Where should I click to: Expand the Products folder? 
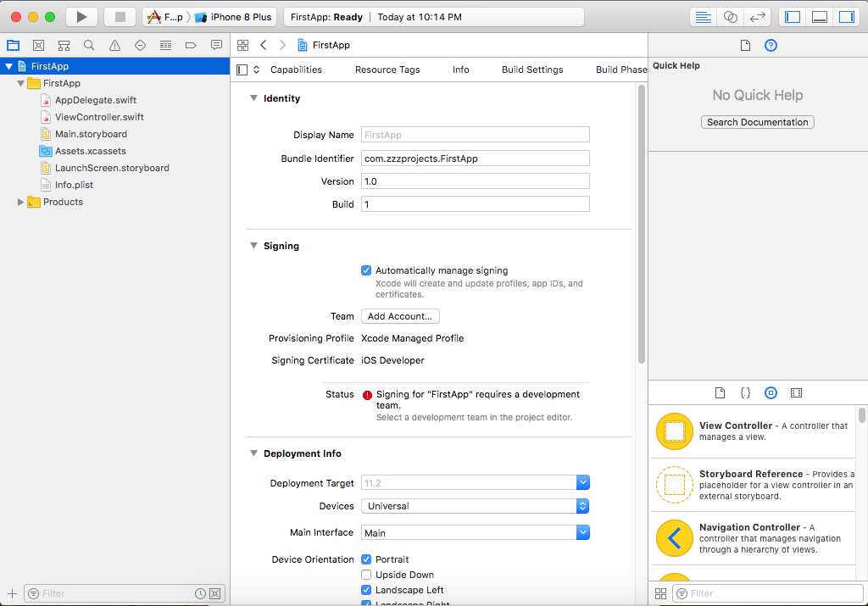(20, 202)
